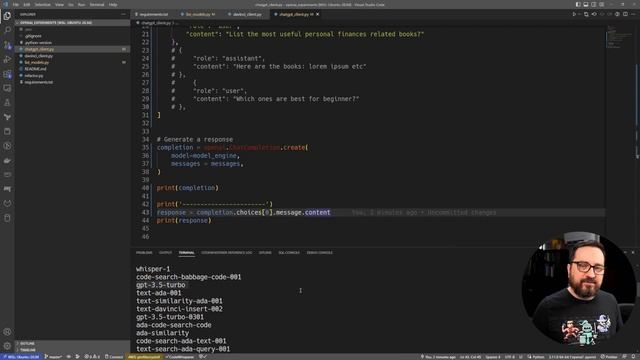
Task: Toggle the secondary side bar layout icon
Action: [593, 4]
